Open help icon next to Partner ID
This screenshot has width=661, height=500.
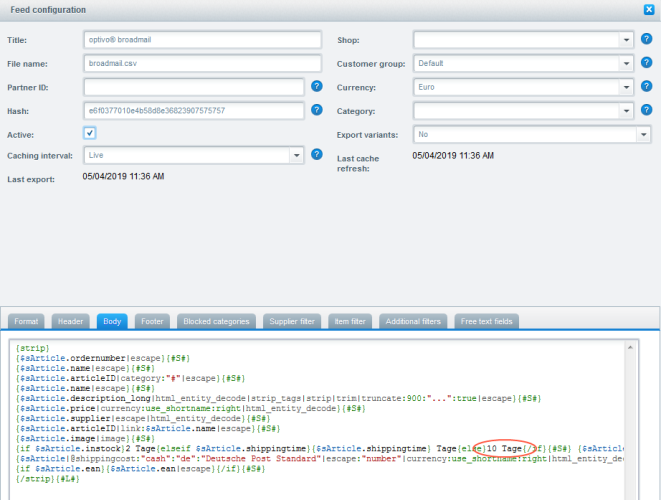[x=317, y=86]
